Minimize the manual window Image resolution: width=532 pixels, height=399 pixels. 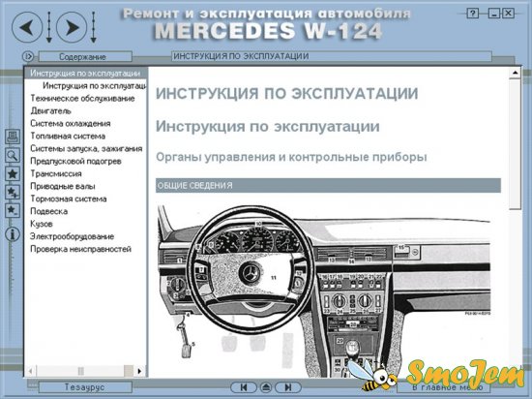(494, 14)
